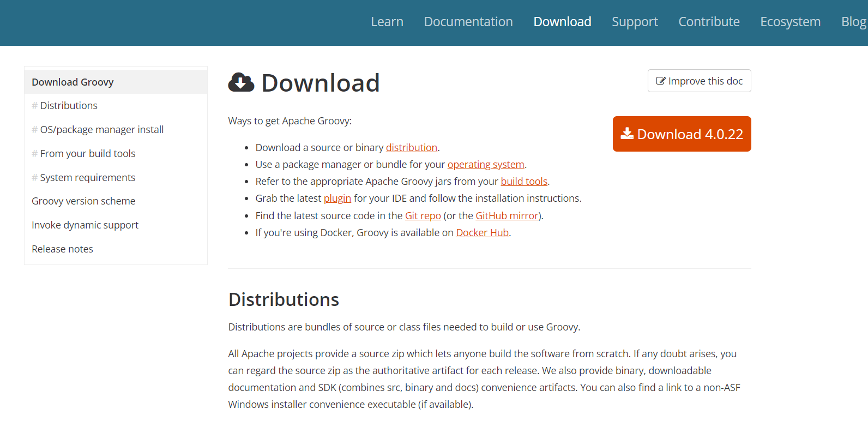Follow the IDE plugin hyperlink
This screenshot has height=421, width=868.
pos(337,199)
